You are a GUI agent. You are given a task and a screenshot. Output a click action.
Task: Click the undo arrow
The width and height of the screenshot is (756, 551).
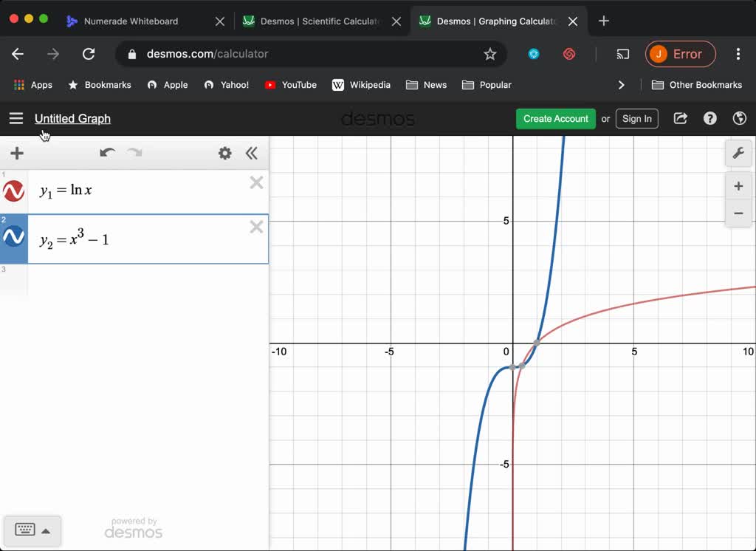tap(107, 153)
